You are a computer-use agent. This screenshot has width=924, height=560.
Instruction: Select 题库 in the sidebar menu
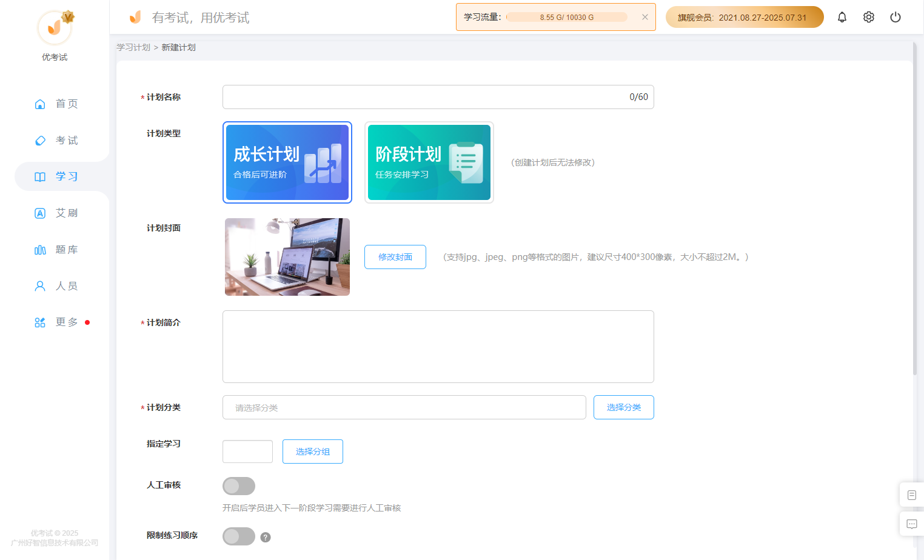[x=67, y=250]
